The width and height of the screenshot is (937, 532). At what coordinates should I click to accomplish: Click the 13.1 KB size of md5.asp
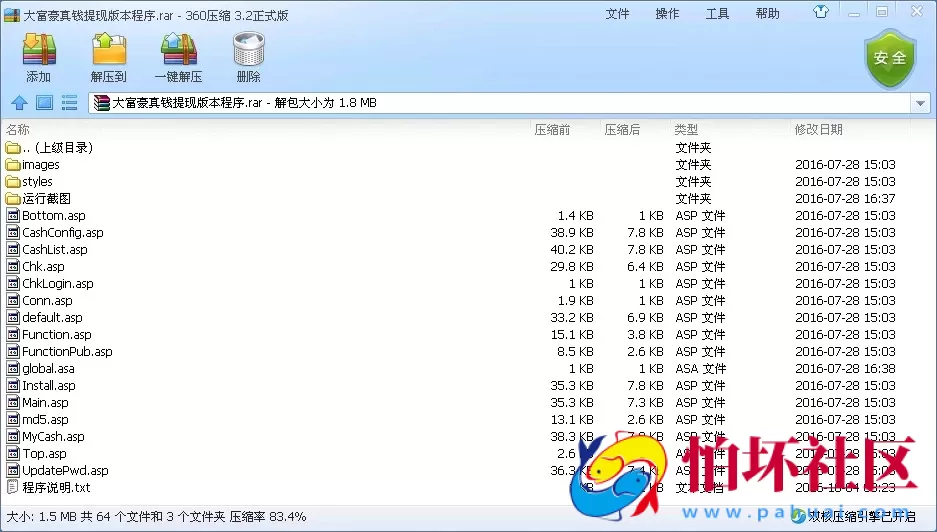point(572,420)
